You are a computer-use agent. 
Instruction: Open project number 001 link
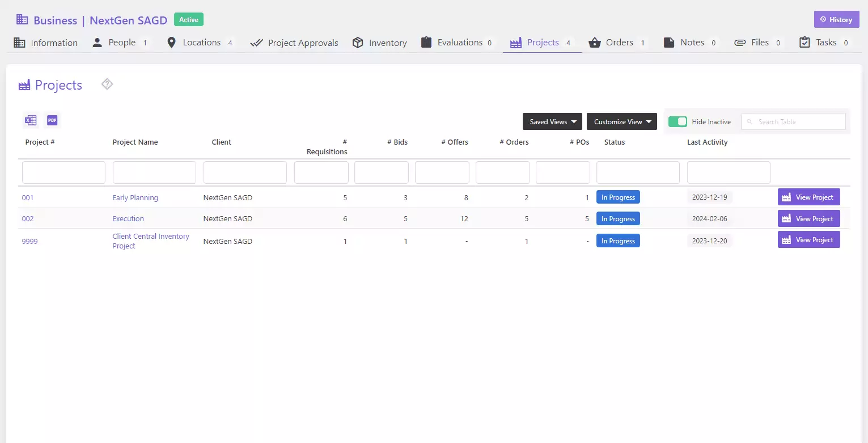[28, 198]
